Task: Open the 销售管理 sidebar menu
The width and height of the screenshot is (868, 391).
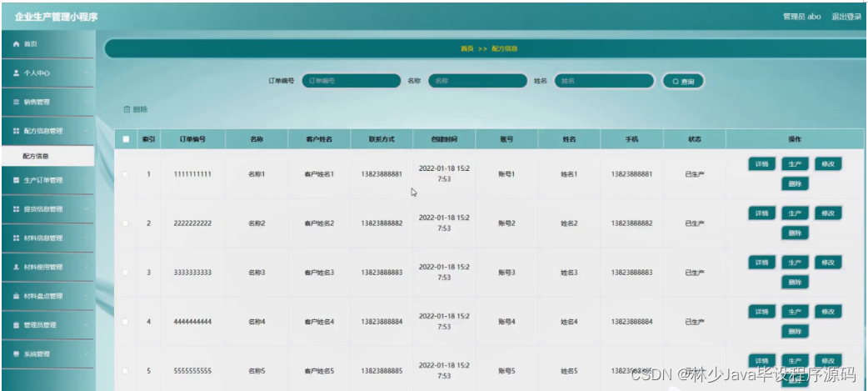Action: tap(47, 103)
